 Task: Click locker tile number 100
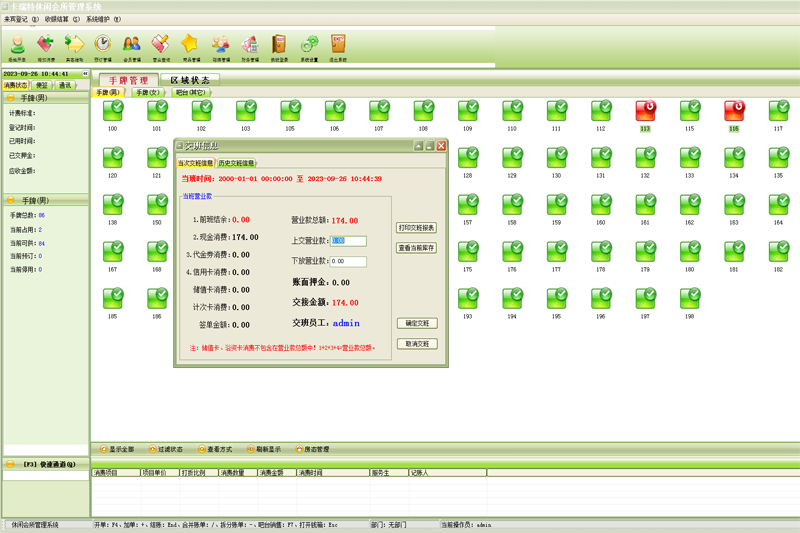pos(113,110)
